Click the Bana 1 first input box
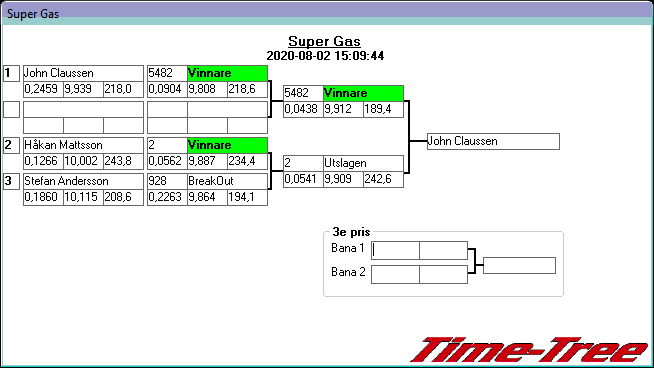 click(395, 250)
